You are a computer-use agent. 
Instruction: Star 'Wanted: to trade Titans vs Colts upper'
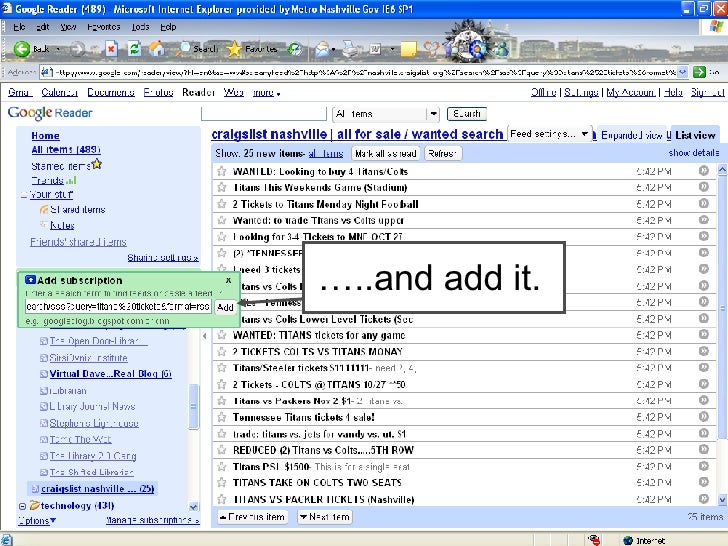click(221, 220)
